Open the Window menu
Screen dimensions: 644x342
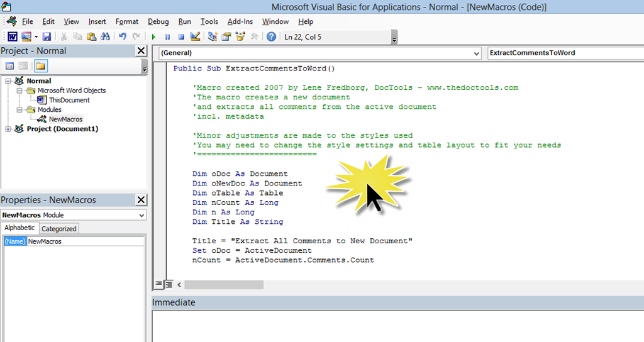(x=275, y=22)
